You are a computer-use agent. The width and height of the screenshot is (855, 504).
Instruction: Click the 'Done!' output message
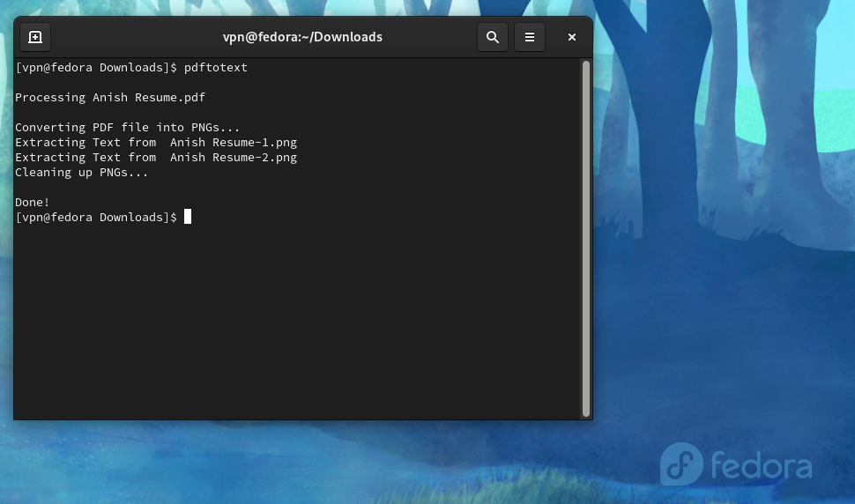click(x=33, y=203)
